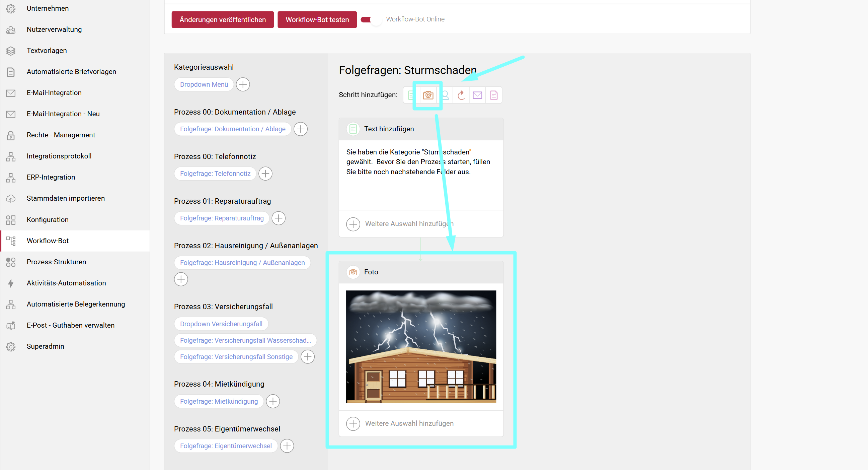Add a photo step via camera icon
Viewport: 868px width, 470px height.
[x=428, y=95]
